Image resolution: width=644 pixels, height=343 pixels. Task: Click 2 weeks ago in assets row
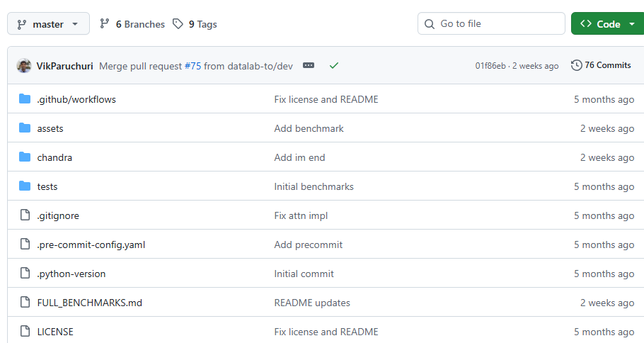pyautogui.click(x=607, y=129)
